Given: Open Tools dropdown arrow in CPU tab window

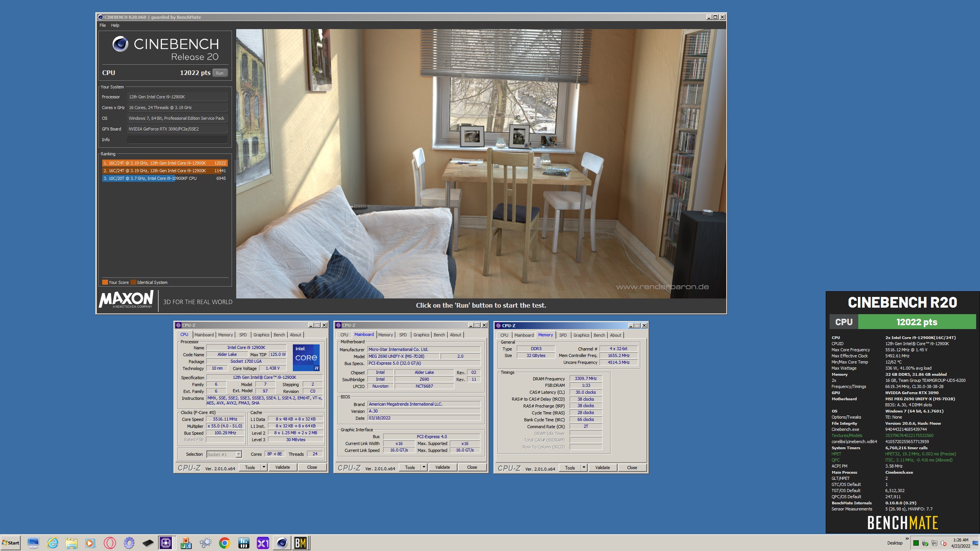Looking at the screenshot, I should [264, 467].
